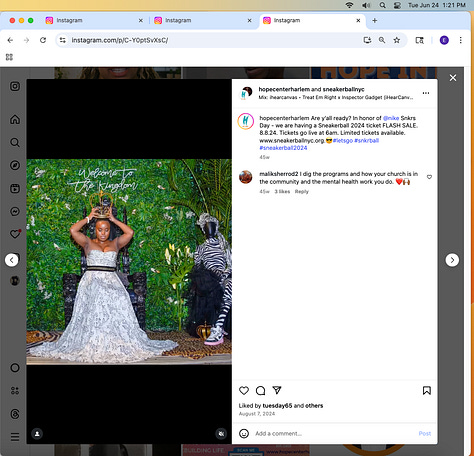Open Threads icon in the sidebar
This screenshot has height=456, width=474.
pos(15,414)
